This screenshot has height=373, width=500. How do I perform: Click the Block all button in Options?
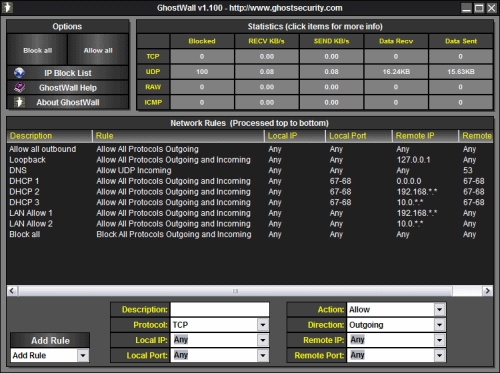click(x=37, y=50)
